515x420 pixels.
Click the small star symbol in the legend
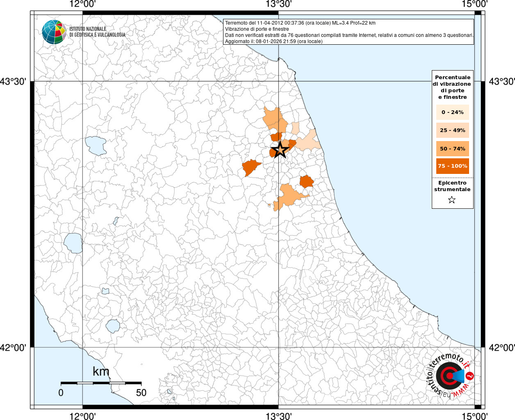click(x=451, y=200)
